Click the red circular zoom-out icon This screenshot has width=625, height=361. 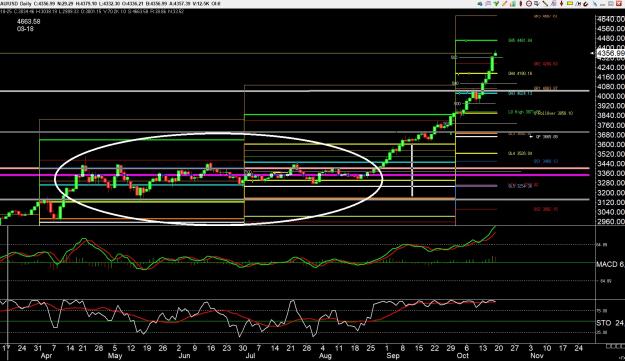[529, 4]
